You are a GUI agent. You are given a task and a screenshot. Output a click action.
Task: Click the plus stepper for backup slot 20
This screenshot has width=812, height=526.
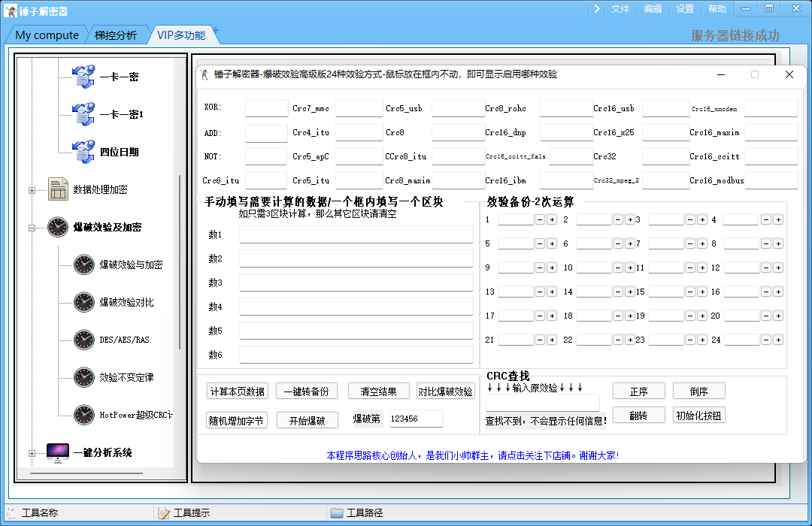(x=778, y=316)
